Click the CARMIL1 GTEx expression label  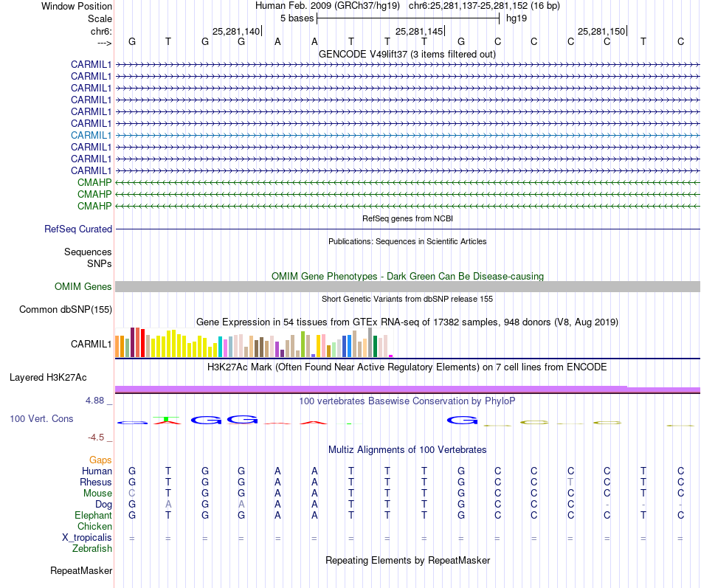(x=91, y=344)
